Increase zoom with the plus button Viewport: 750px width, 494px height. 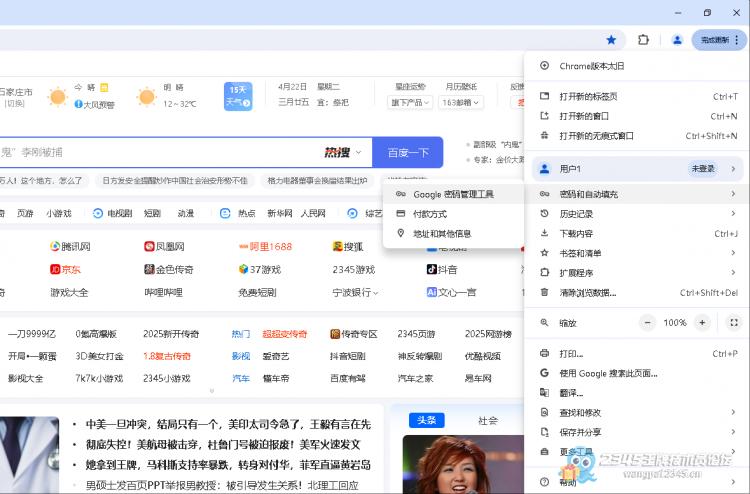click(x=702, y=323)
